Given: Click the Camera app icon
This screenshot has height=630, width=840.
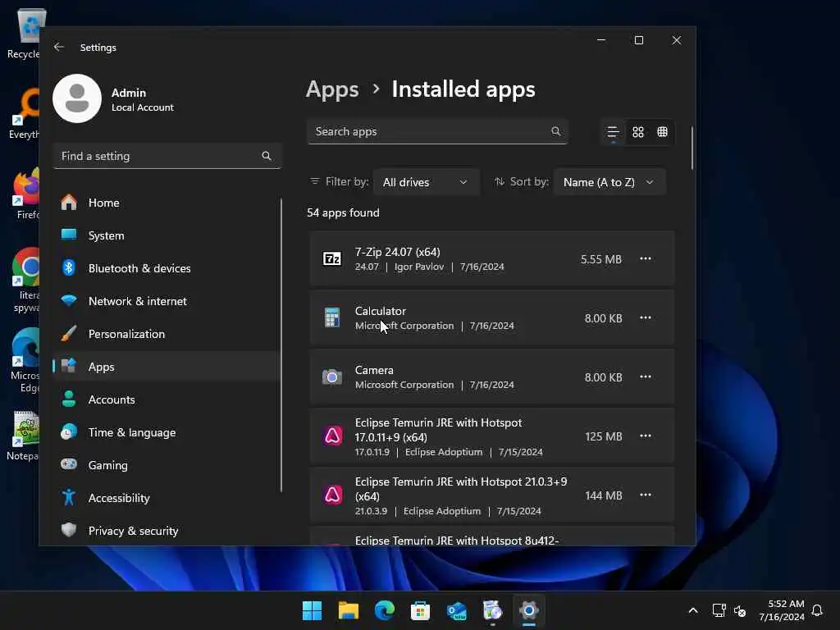Looking at the screenshot, I should (x=332, y=377).
